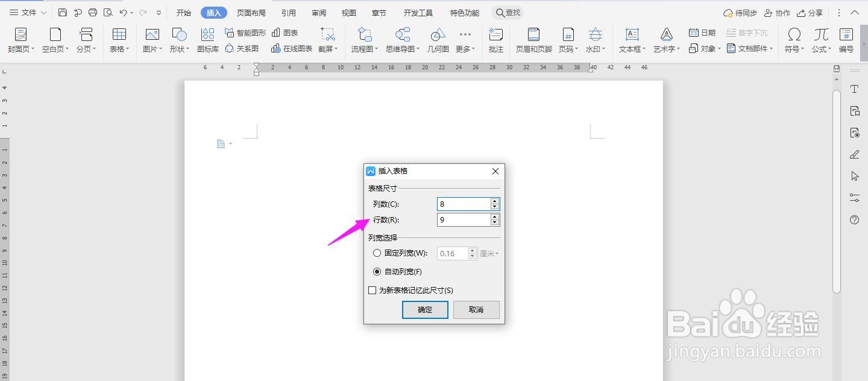868x381 pixels.
Task: Increase 行数 rows using the up stepper
Action: tap(495, 217)
